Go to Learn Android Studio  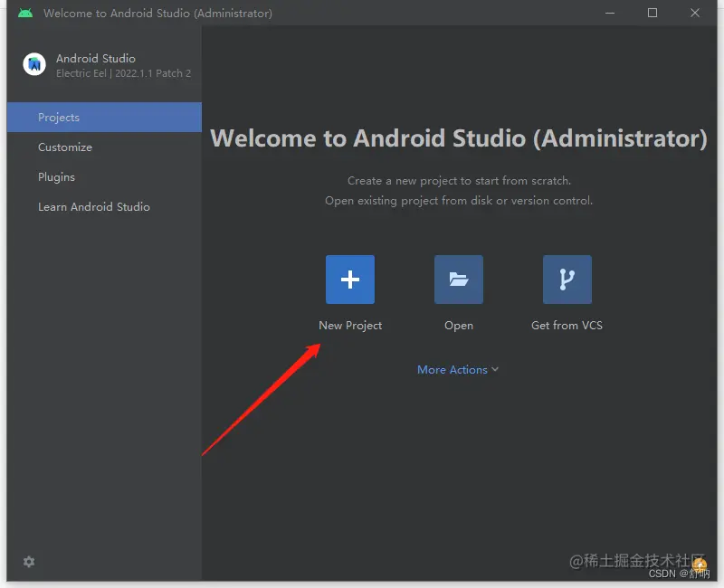point(104,207)
